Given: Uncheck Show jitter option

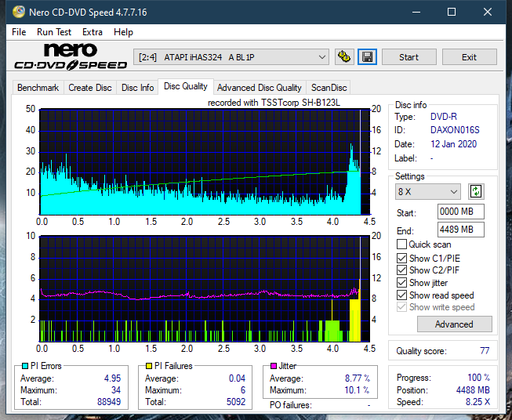Looking at the screenshot, I should coord(401,283).
